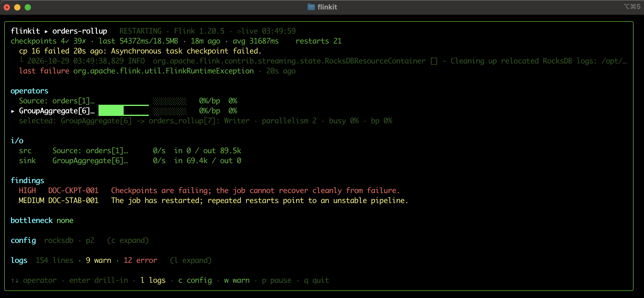Open the findings section heading
The image size is (644, 298).
pos(27,181)
